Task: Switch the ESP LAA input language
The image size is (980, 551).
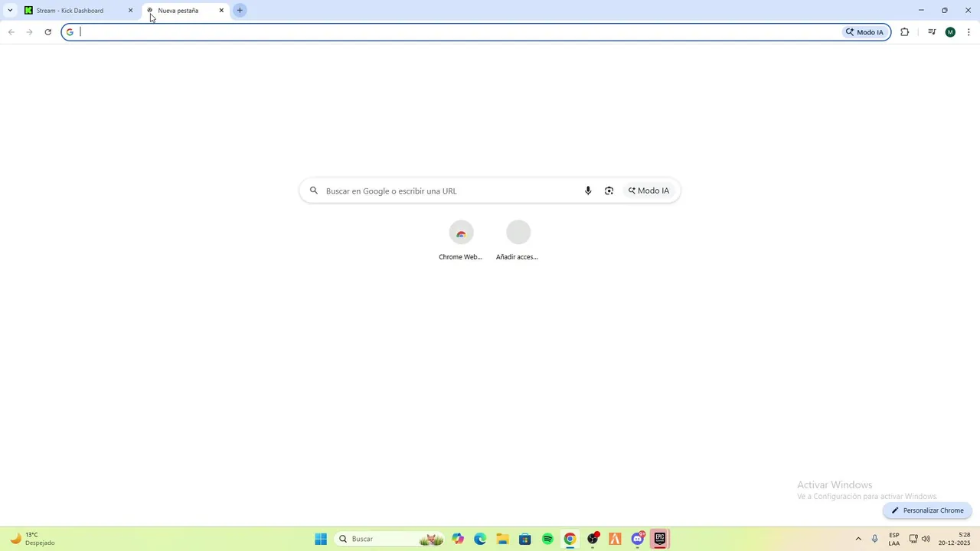Action: point(894,539)
